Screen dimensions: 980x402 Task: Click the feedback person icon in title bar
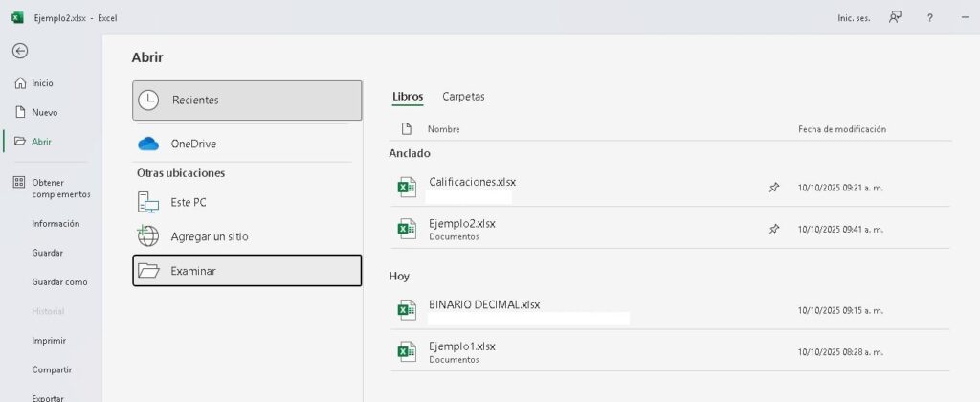click(x=895, y=17)
